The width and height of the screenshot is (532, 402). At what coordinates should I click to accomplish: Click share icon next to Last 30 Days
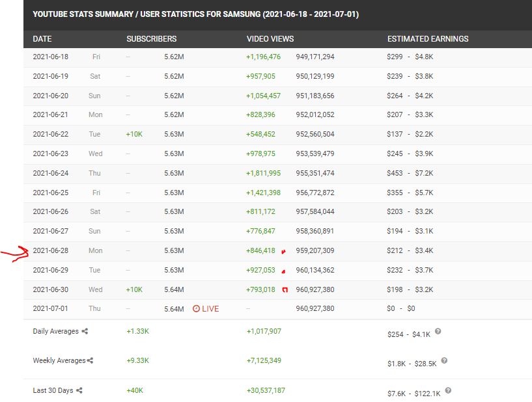79,390
